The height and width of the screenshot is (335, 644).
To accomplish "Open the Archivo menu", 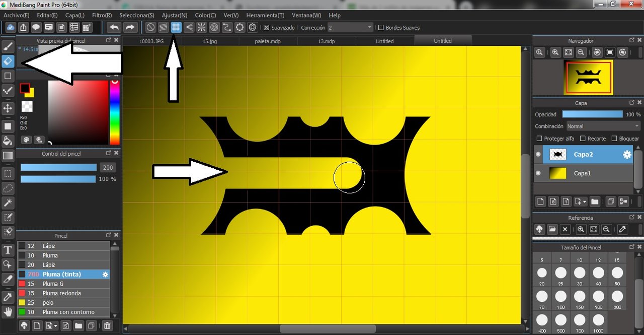I will point(17,16).
